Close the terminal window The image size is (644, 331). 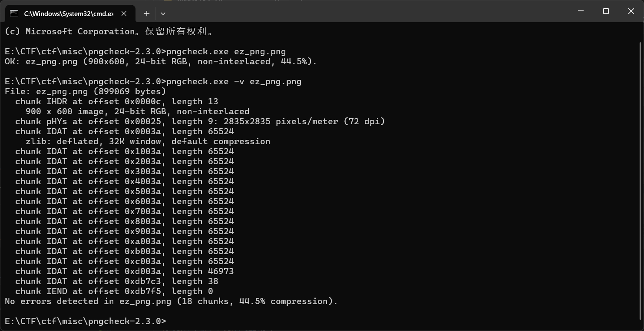click(631, 11)
